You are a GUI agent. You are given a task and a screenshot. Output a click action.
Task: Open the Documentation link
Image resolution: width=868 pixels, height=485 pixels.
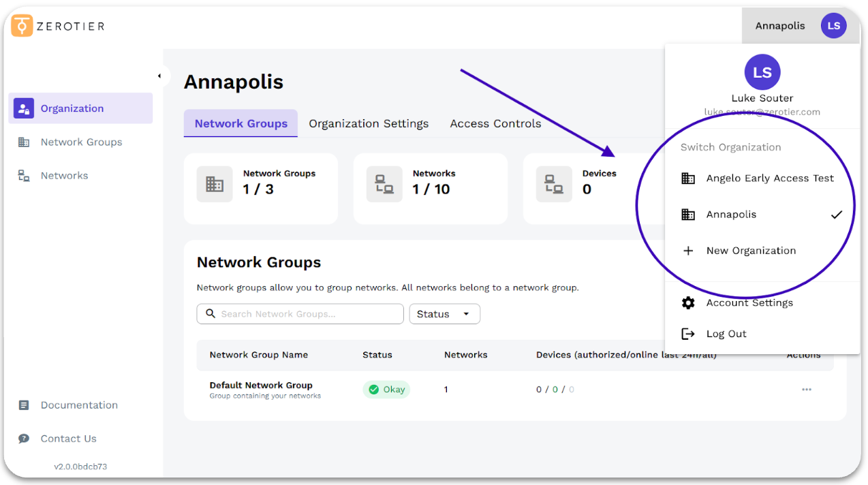(x=78, y=405)
